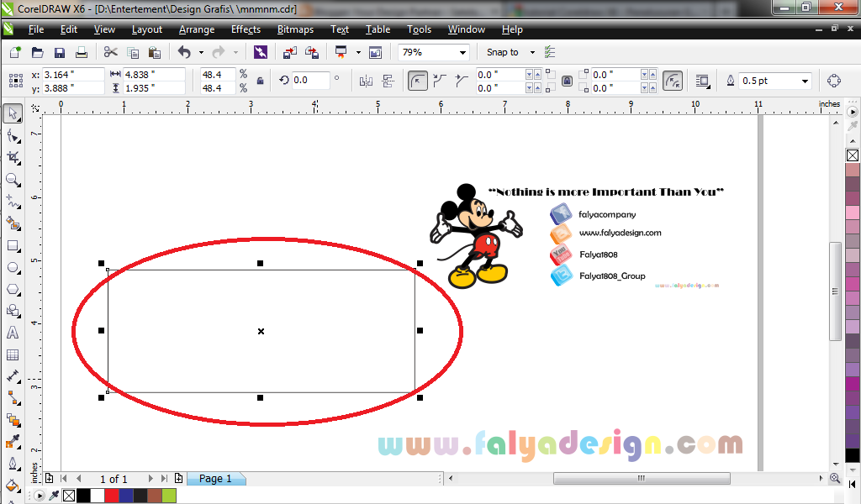Mirror the object horizontally
Viewport: 861px width, 504px height.
[366, 81]
